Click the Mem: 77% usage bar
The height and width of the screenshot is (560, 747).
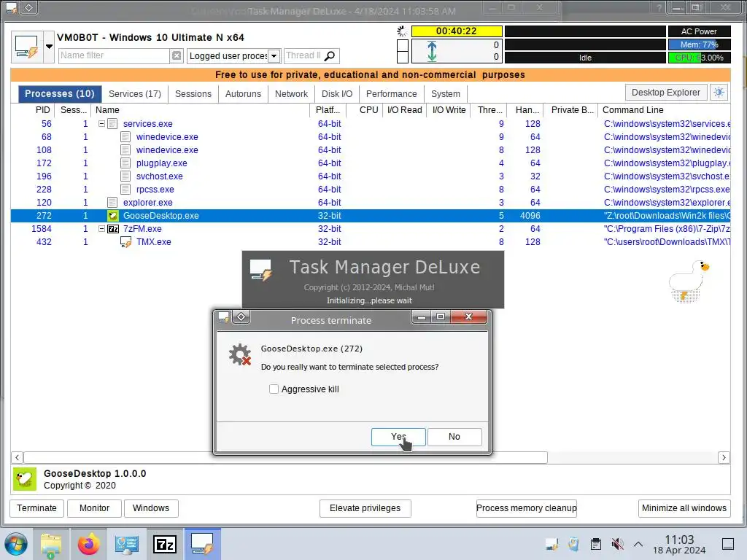(700, 44)
